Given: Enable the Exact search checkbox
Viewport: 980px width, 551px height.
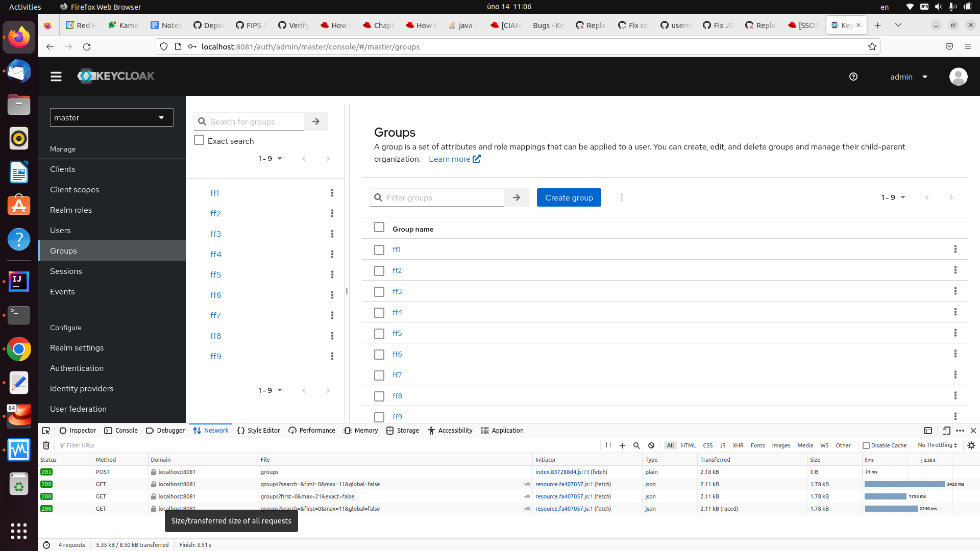Looking at the screenshot, I should click(199, 140).
